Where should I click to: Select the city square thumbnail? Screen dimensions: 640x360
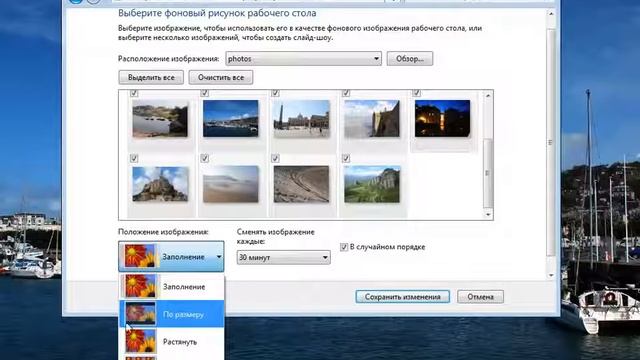point(301,119)
